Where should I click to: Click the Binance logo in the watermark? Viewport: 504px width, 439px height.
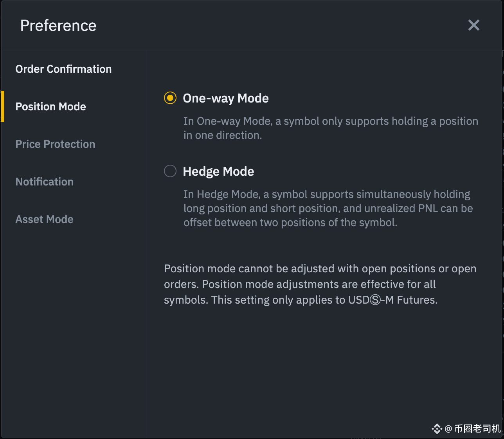437,429
